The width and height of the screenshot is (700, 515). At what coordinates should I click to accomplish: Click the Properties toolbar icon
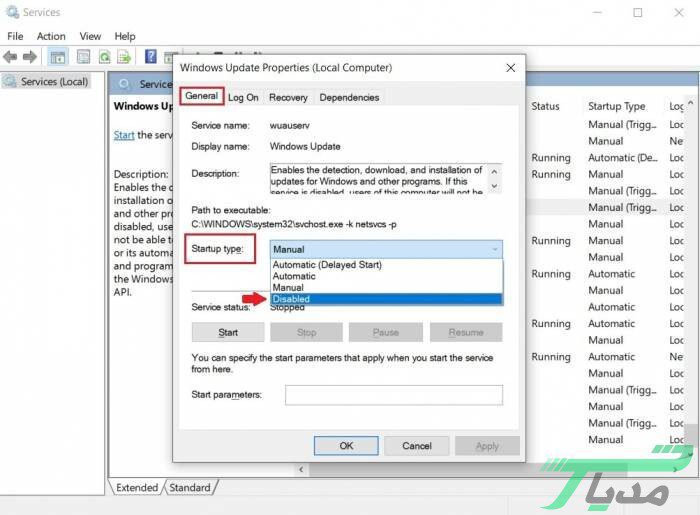coord(83,57)
